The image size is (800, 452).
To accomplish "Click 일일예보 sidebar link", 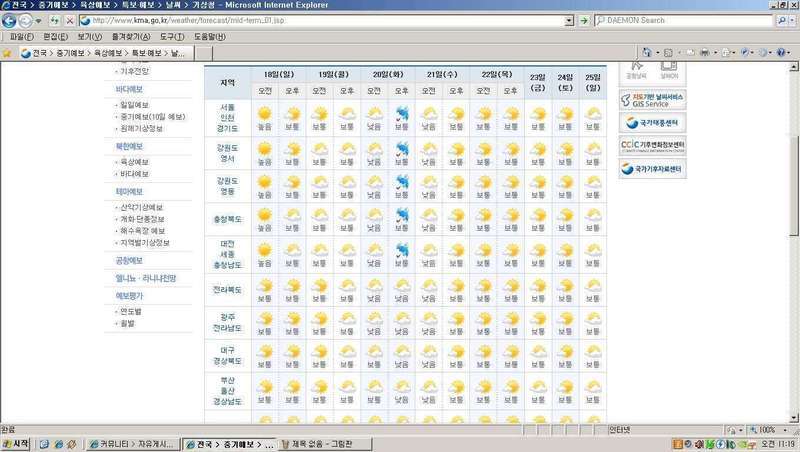I will click(134, 105).
